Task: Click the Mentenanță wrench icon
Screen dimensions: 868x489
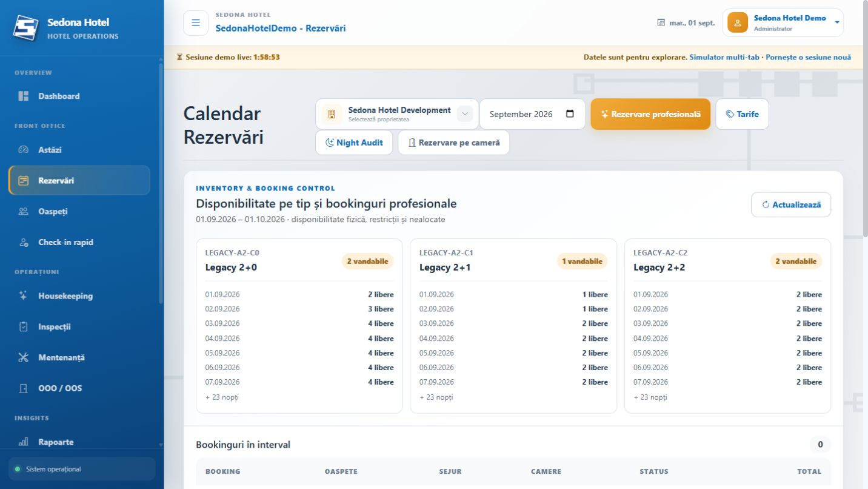Action: point(24,357)
